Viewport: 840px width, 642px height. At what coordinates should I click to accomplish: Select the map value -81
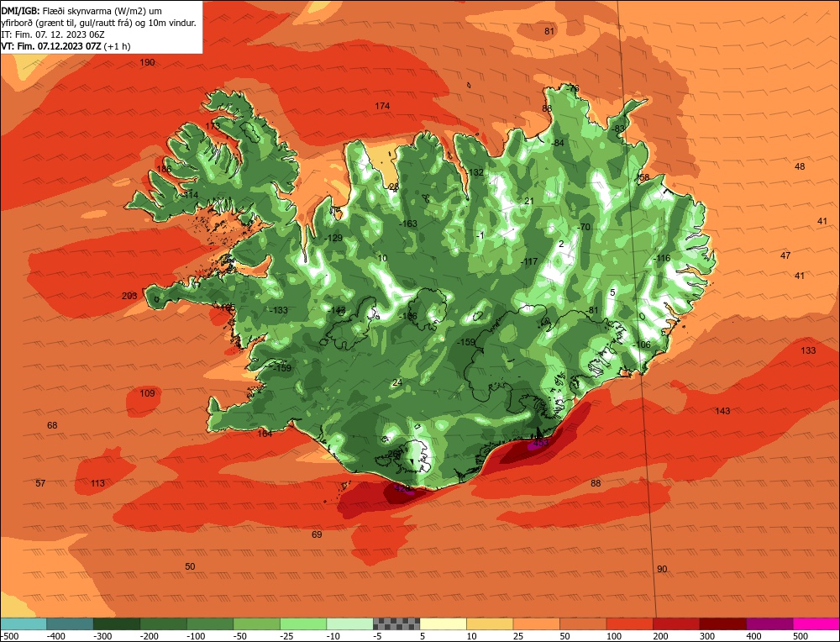591,311
